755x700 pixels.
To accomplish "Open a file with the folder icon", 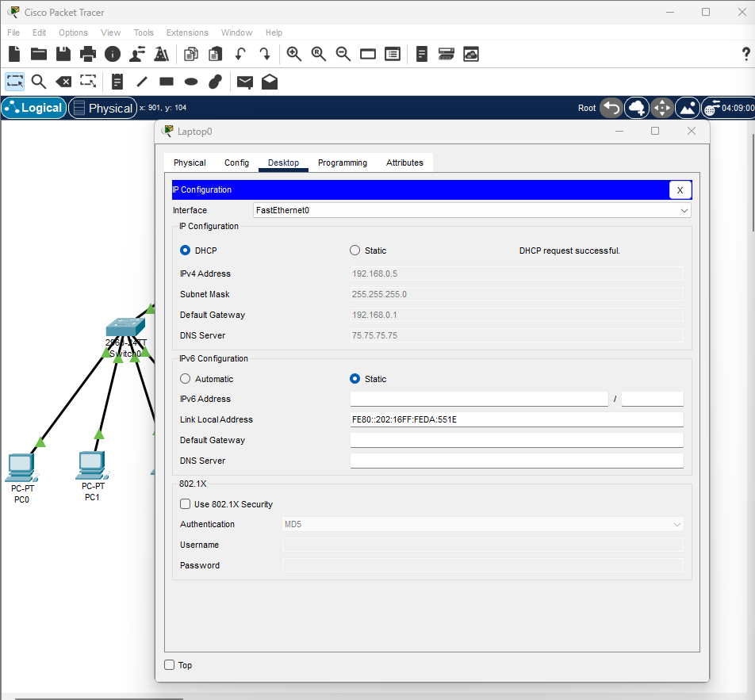I will 39,54.
